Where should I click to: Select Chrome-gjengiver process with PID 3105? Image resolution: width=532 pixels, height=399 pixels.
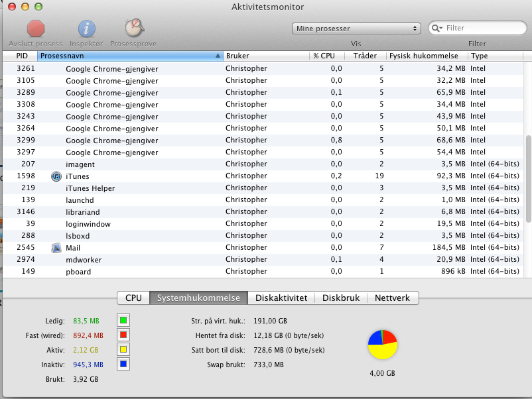pos(263,80)
